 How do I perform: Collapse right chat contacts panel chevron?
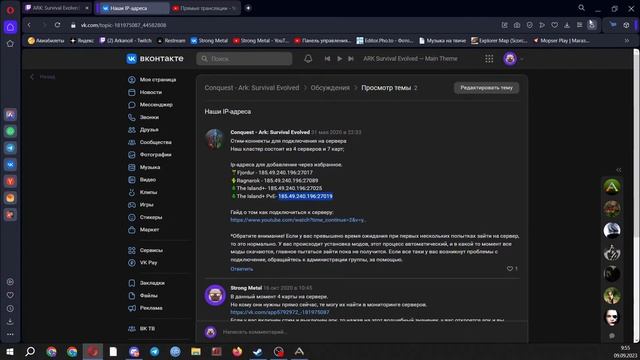619,170
